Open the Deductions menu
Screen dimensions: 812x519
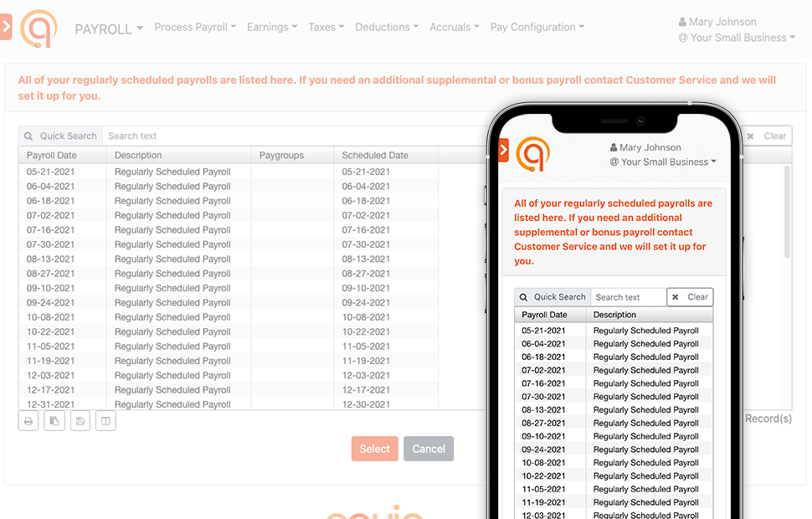coord(387,27)
